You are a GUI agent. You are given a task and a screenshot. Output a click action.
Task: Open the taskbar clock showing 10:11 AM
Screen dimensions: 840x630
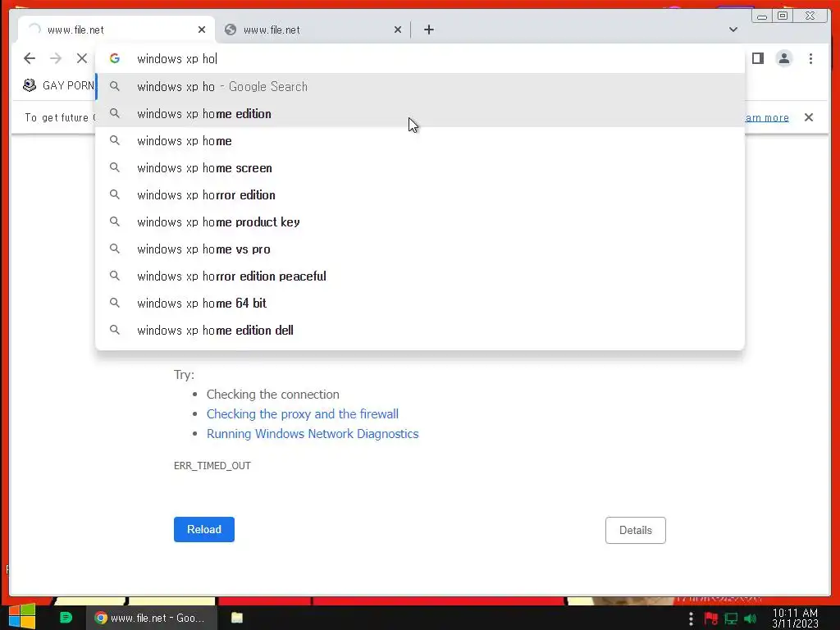coord(795,619)
